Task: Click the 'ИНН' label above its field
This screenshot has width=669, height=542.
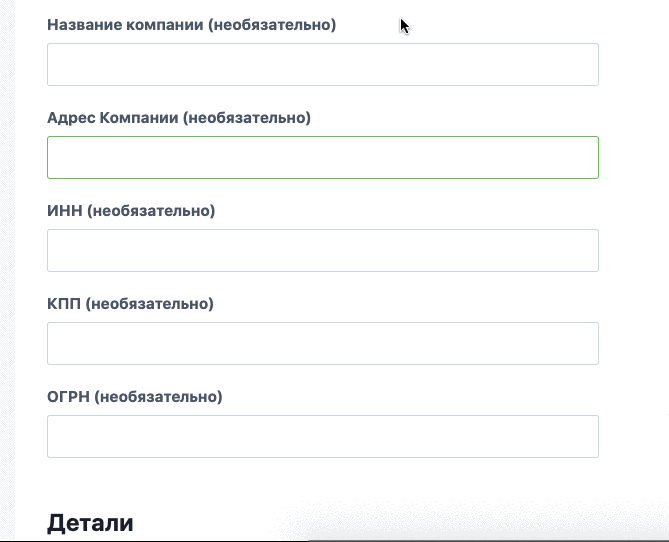Action: [65, 211]
